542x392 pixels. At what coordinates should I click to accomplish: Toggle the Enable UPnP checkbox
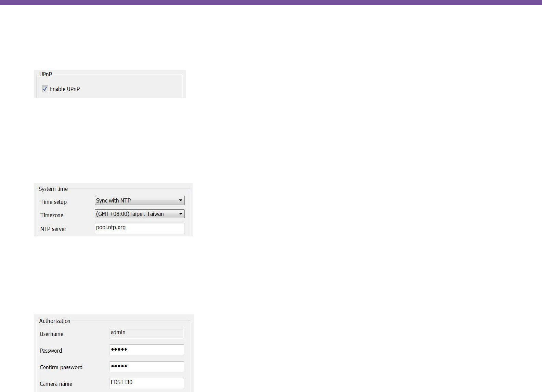(45, 89)
